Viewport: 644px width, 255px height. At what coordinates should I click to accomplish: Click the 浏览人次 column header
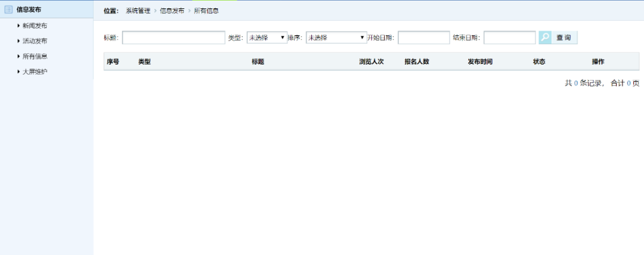point(371,62)
